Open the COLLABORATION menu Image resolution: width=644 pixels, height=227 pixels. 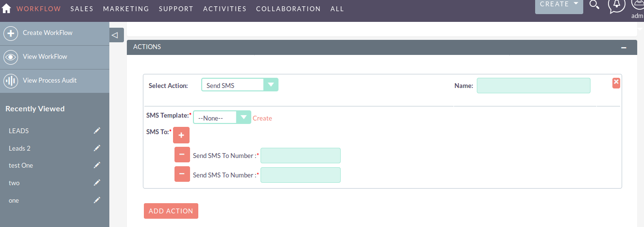coord(288,9)
